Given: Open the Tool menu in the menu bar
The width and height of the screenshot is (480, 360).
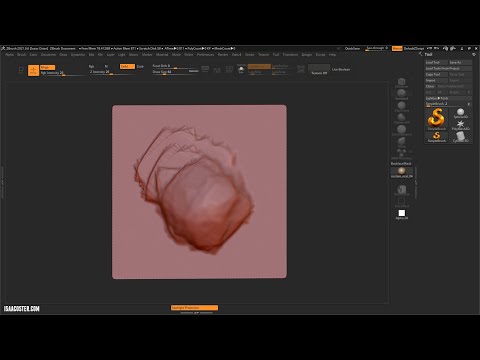Looking at the screenshot, I should (276, 55).
